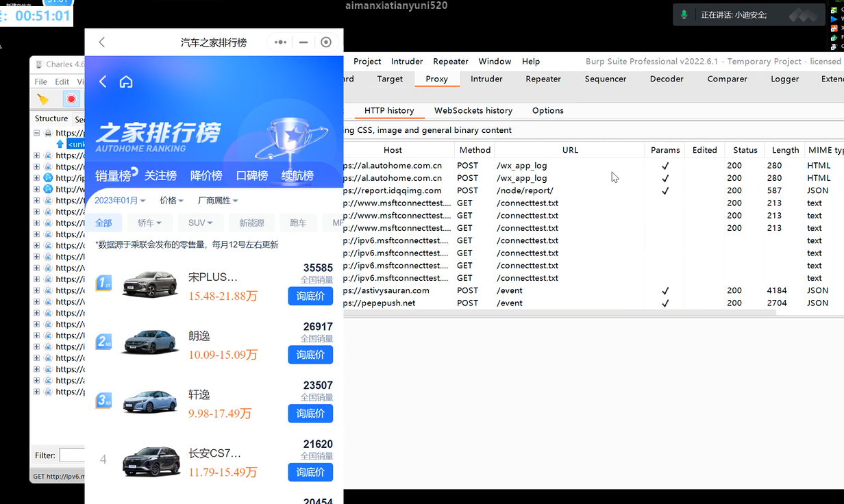Open the 轩逸 car thumbnail
This screenshot has height=504, width=844.
coord(149,401)
